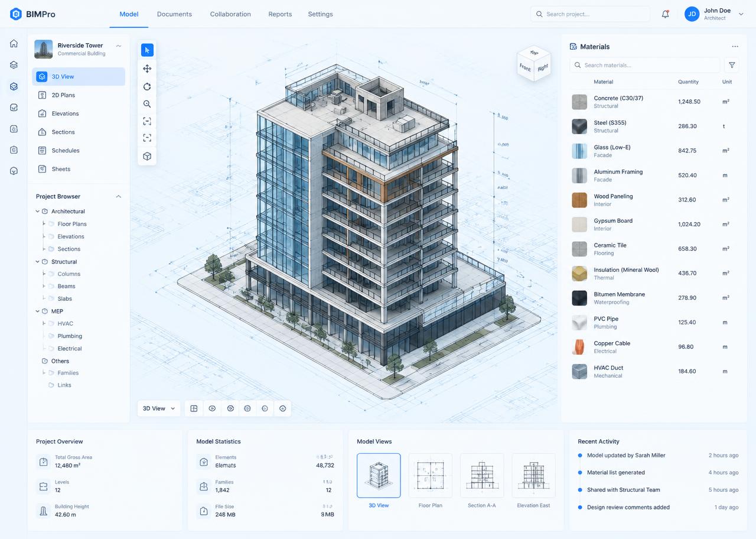Open the 3D View dropdown at bottom
Screen dimensions: 756x539
159,408
